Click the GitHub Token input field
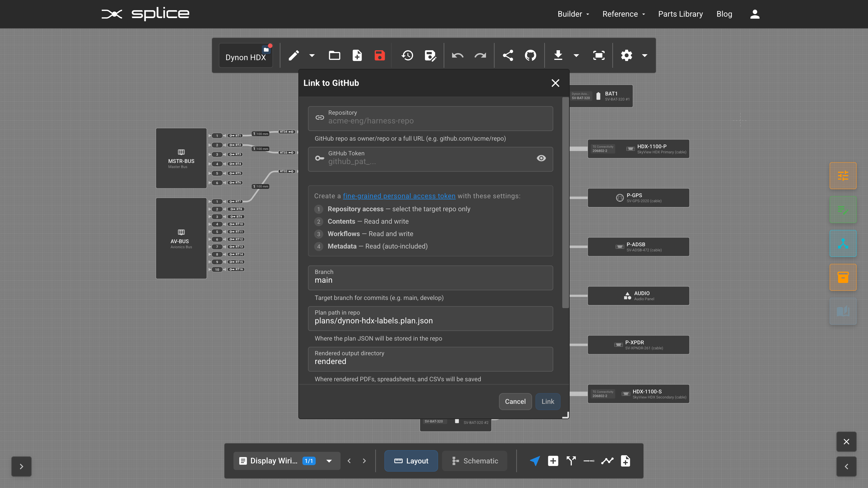 tap(430, 159)
